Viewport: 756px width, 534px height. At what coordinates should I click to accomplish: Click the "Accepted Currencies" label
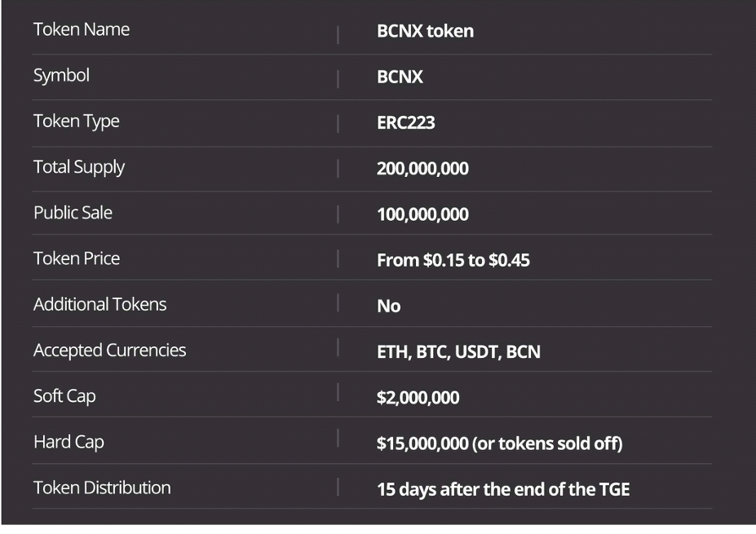109,350
